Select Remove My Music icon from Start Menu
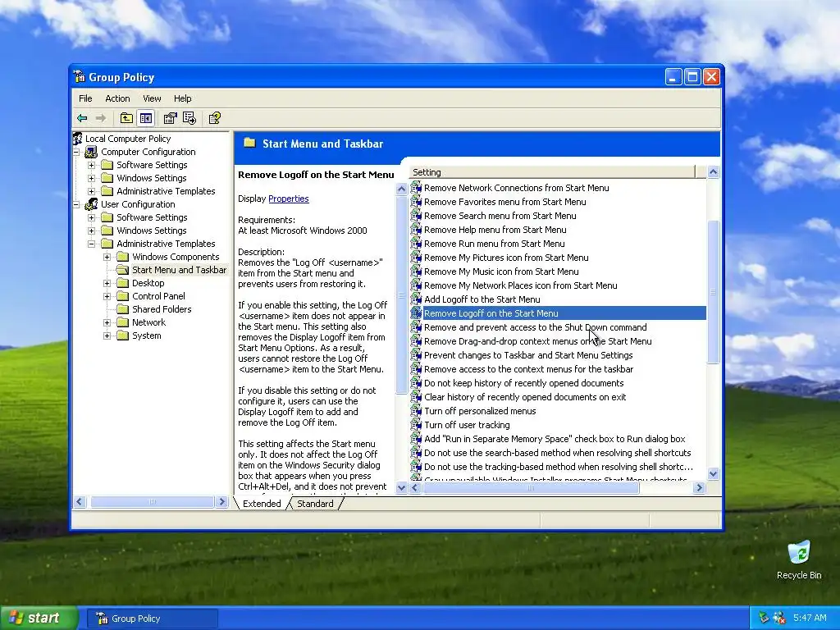 tap(501, 272)
